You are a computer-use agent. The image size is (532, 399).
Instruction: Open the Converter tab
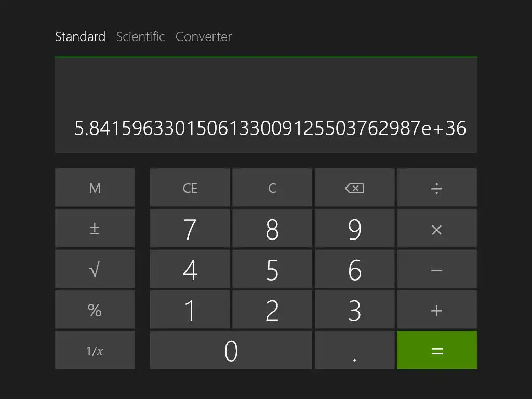coord(204,36)
